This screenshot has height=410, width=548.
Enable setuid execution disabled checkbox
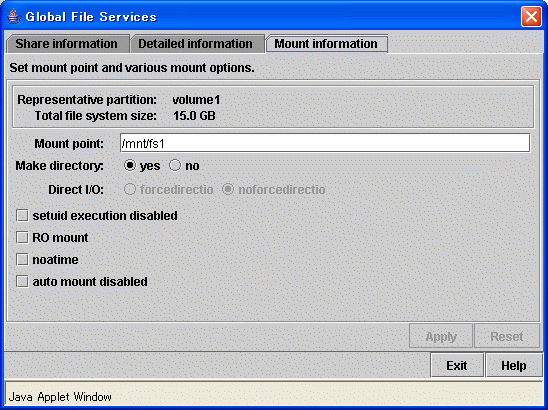[x=22, y=216]
